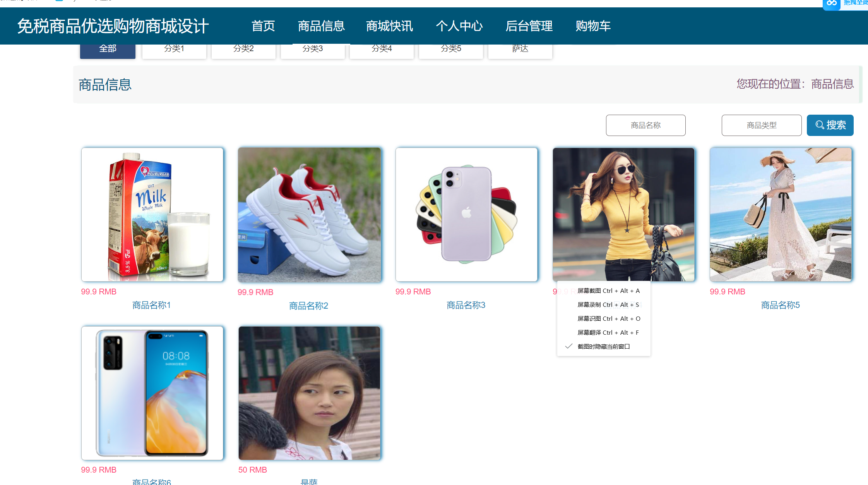Click the 搜索 search button
868x485 pixels.
[x=830, y=125]
